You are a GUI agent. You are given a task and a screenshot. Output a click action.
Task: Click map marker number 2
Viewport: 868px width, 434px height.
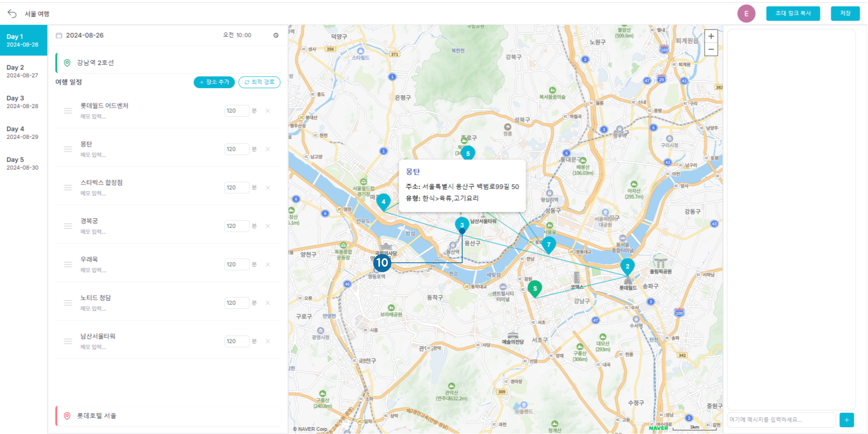(x=627, y=267)
